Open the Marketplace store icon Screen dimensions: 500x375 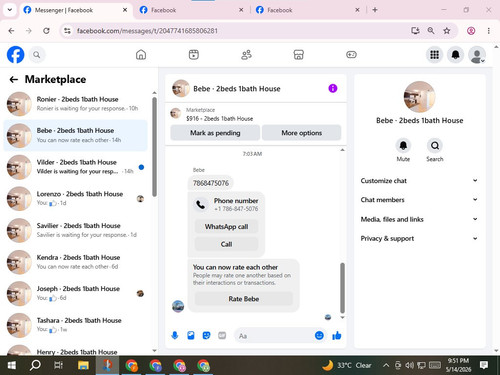point(299,55)
